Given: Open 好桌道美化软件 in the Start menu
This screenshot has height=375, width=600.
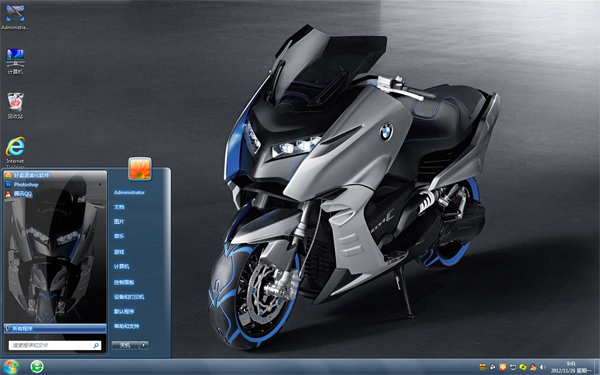Looking at the screenshot, I should point(55,175).
